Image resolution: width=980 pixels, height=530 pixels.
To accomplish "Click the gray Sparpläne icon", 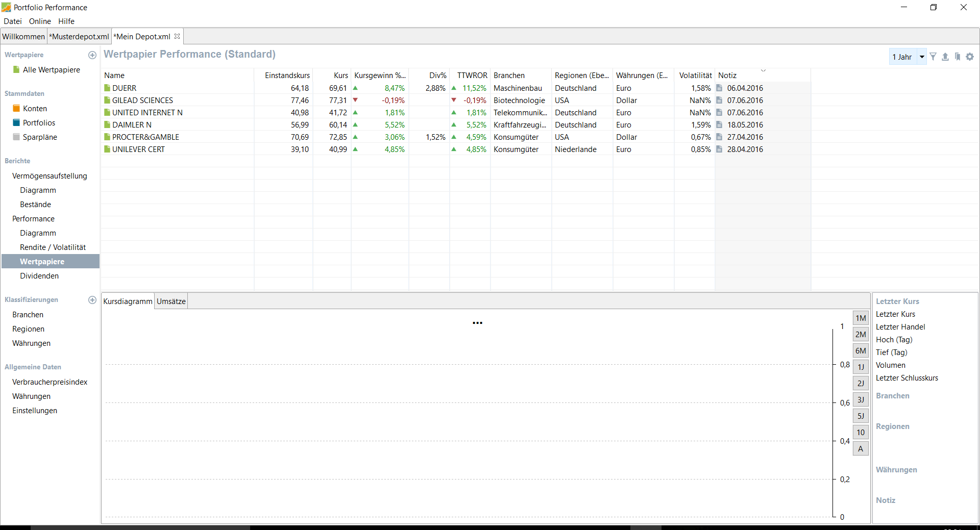I will pyautogui.click(x=16, y=137).
